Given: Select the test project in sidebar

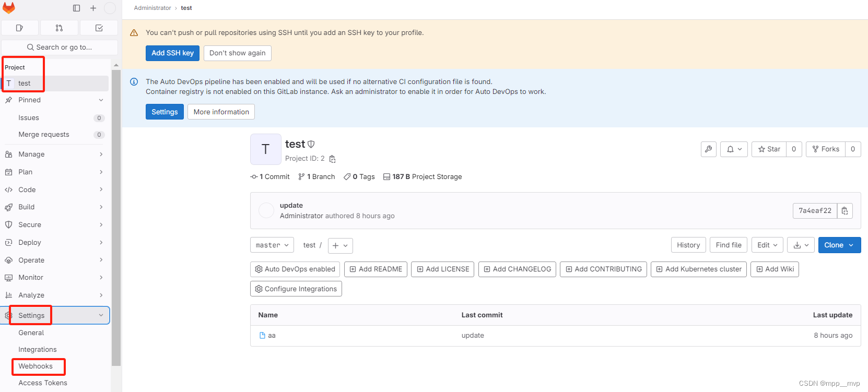Looking at the screenshot, I should point(55,84).
